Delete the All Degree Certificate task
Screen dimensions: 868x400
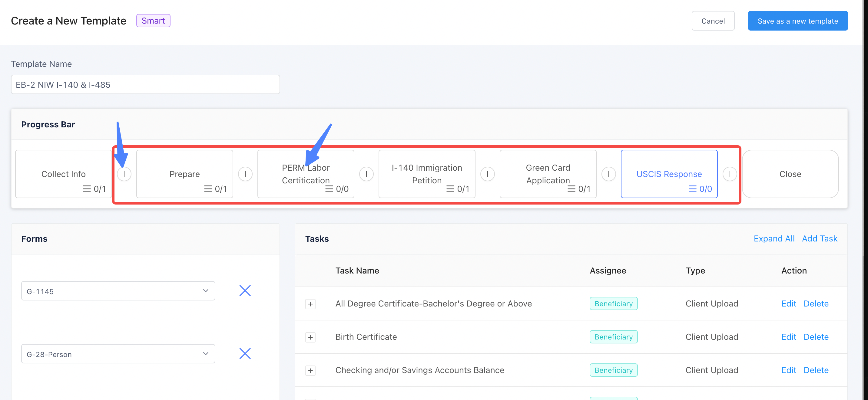816,304
